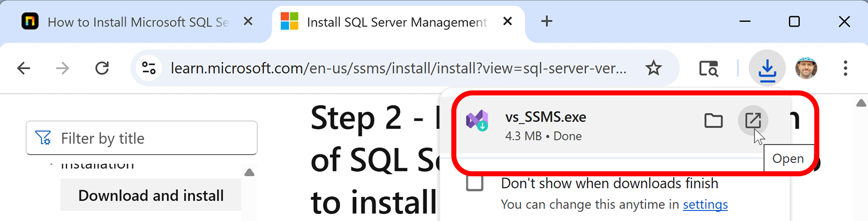Select Download and install in sidebar
The width and height of the screenshot is (868, 221).
[x=151, y=195]
